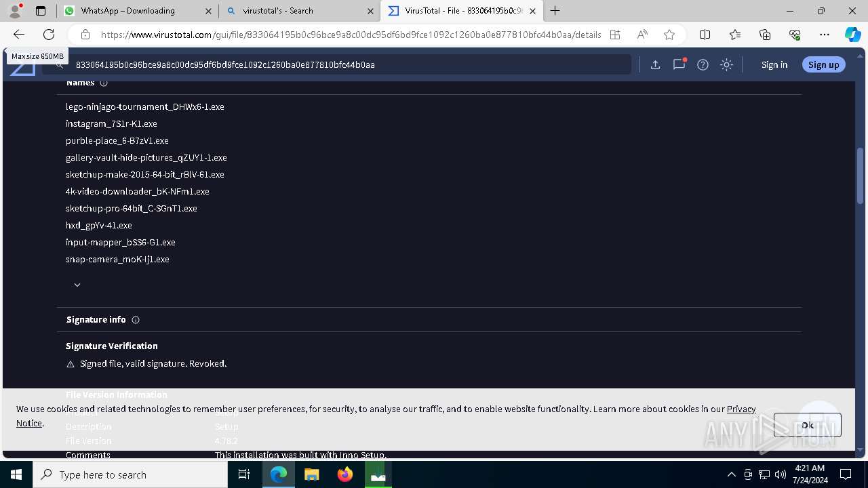Toggle split screen view
The image size is (868, 488).
click(705, 35)
